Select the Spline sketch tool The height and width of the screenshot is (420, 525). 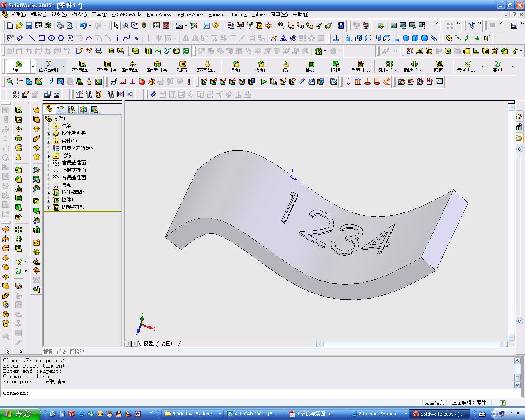click(127, 39)
